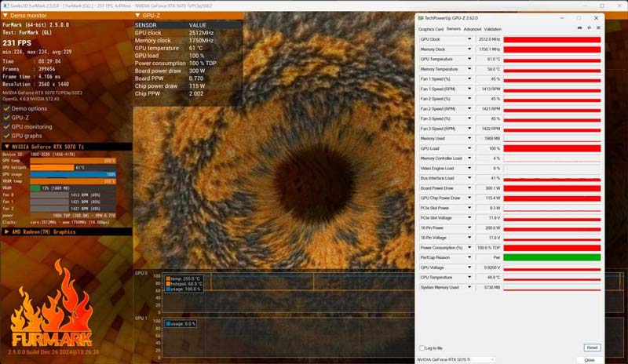
Task: Collapse the GPU-Z overlay panel header
Action: [x=137, y=15]
